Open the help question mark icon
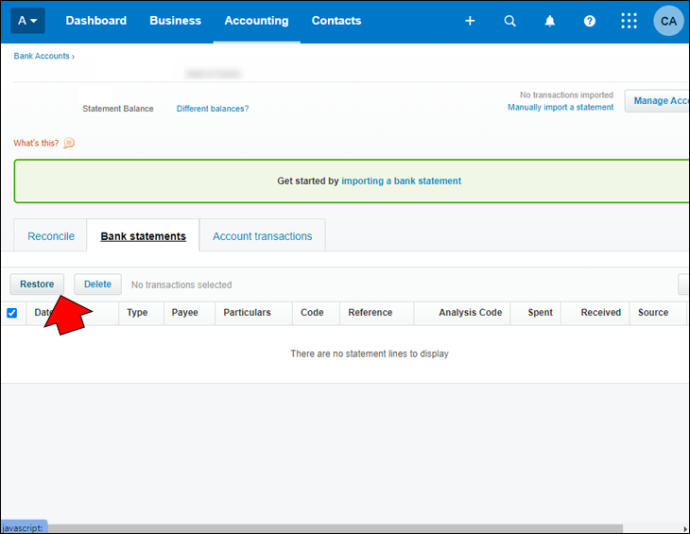This screenshot has width=690, height=534. 589,21
